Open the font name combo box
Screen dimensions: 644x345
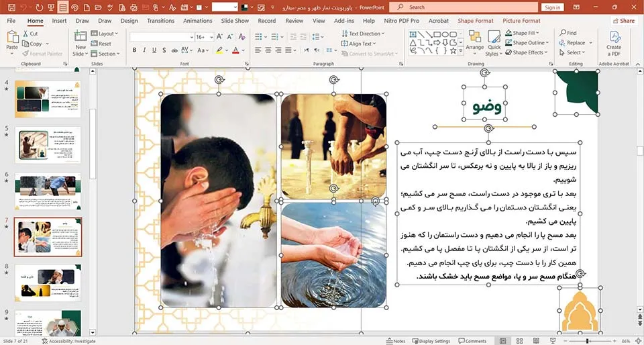click(162, 37)
